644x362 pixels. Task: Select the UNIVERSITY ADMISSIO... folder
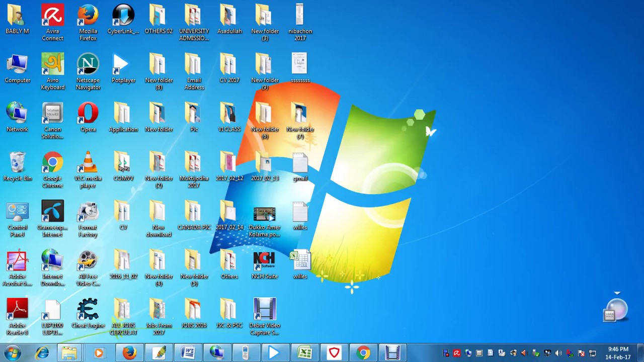[x=194, y=23]
